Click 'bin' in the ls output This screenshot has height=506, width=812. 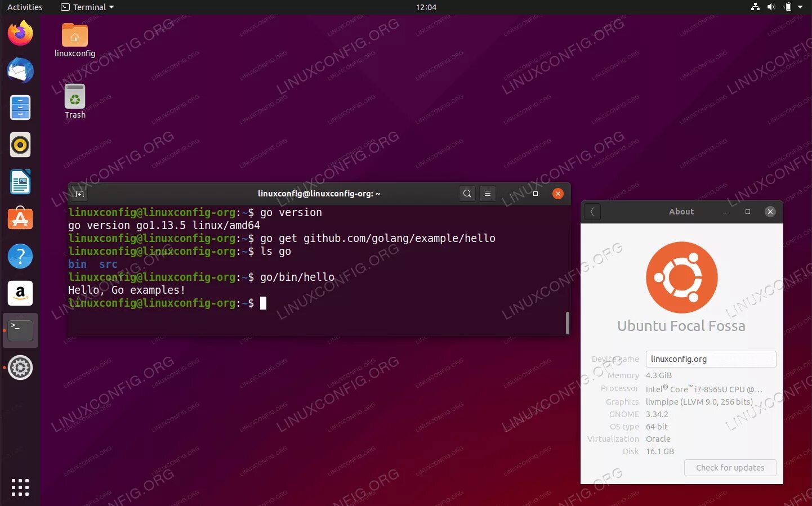[78, 264]
